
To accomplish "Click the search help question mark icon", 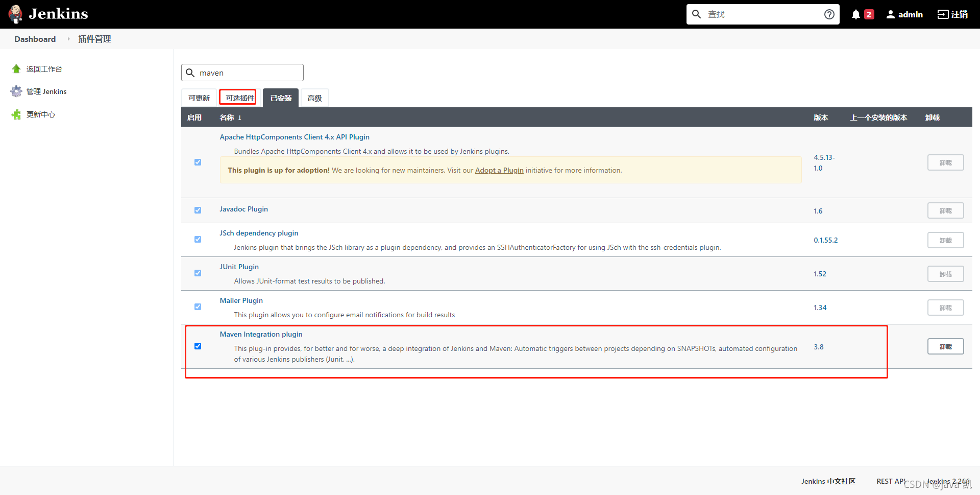I will pos(829,14).
